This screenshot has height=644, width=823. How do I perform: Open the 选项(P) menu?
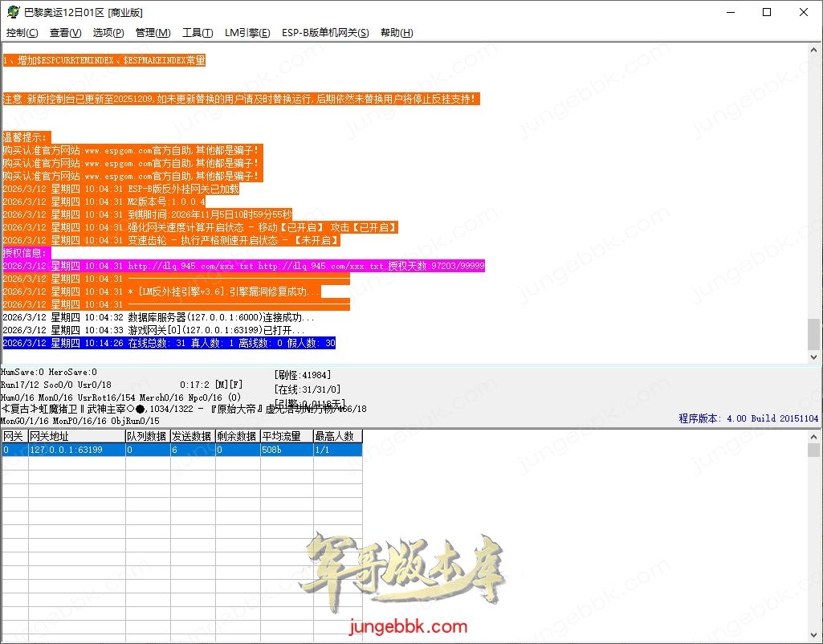tap(108, 33)
